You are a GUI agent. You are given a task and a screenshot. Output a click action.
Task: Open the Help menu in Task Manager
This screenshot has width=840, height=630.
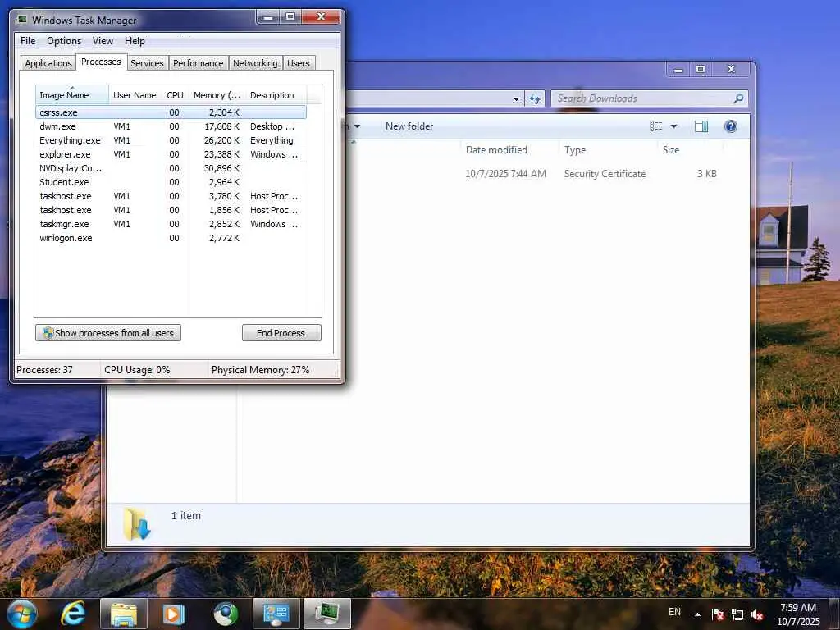[135, 41]
